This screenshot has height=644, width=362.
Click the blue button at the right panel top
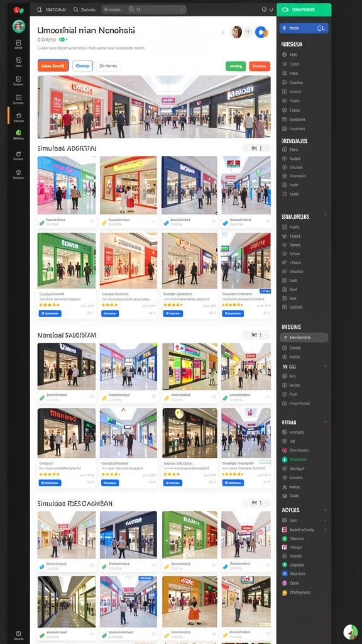click(x=304, y=28)
